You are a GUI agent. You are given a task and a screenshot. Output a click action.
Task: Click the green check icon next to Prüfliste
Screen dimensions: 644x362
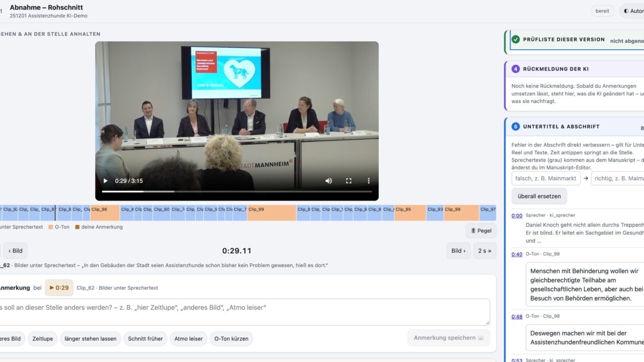pos(516,39)
